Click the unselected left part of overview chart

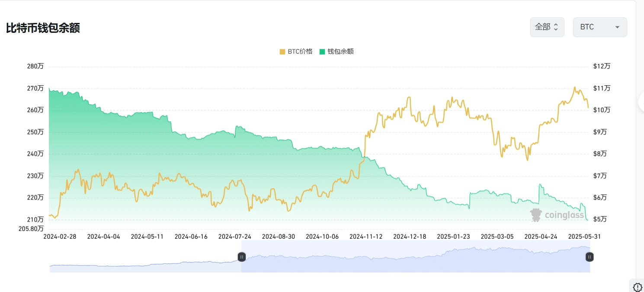145,257
